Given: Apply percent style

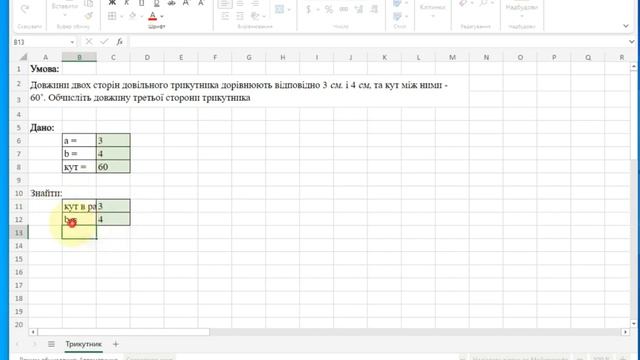Looking at the screenshot, I should point(329,9).
